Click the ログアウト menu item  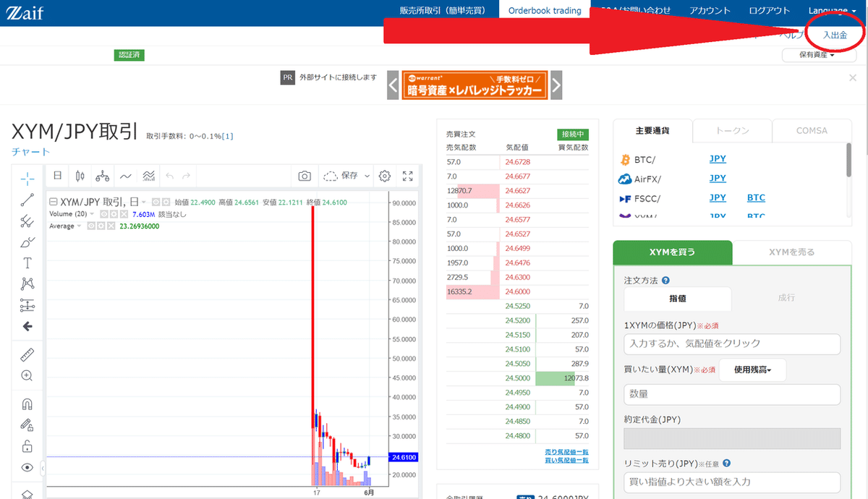click(x=770, y=10)
